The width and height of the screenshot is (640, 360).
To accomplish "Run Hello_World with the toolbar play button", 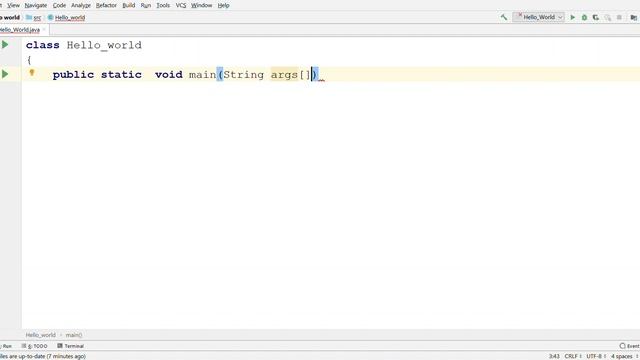I will [573, 18].
